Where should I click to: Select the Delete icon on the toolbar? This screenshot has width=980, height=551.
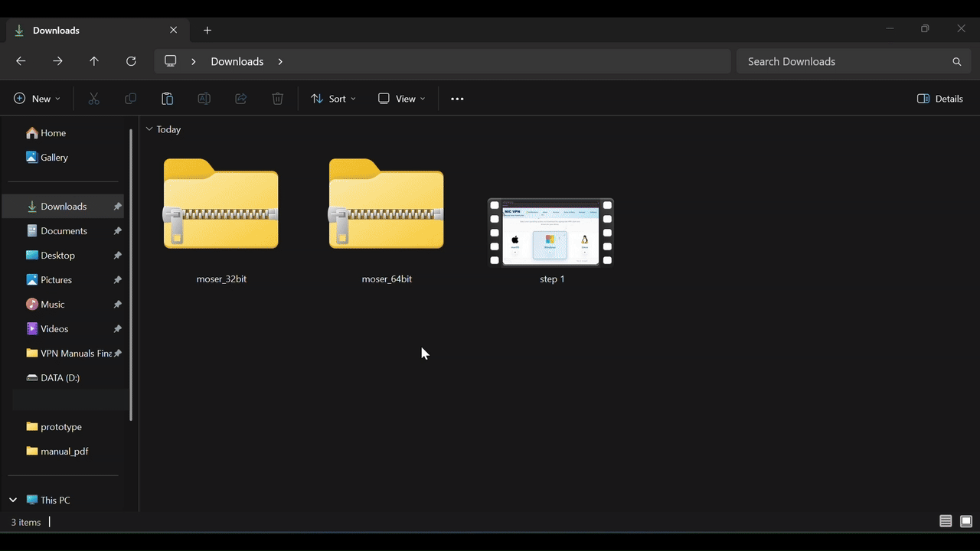pyautogui.click(x=277, y=98)
